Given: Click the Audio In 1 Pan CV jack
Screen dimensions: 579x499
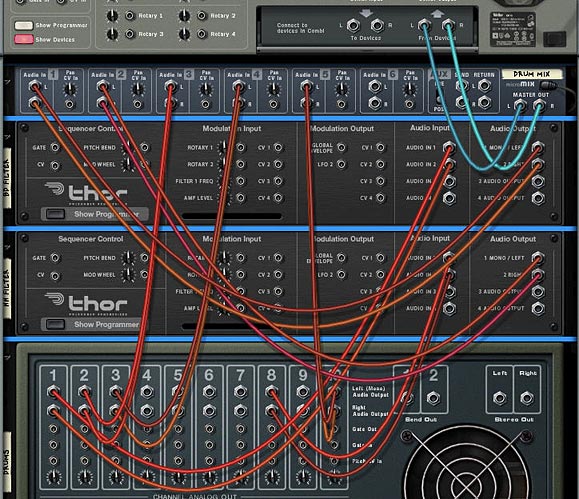Looking at the screenshot, I should 70,105.
